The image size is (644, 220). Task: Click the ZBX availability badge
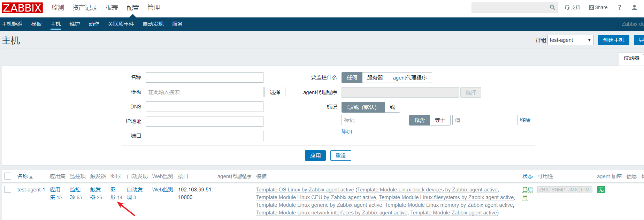pyautogui.click(x=544, y=190)
